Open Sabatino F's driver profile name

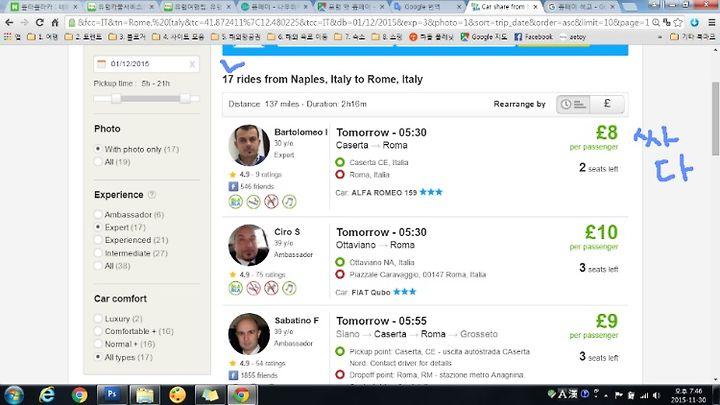coord(297,321)
